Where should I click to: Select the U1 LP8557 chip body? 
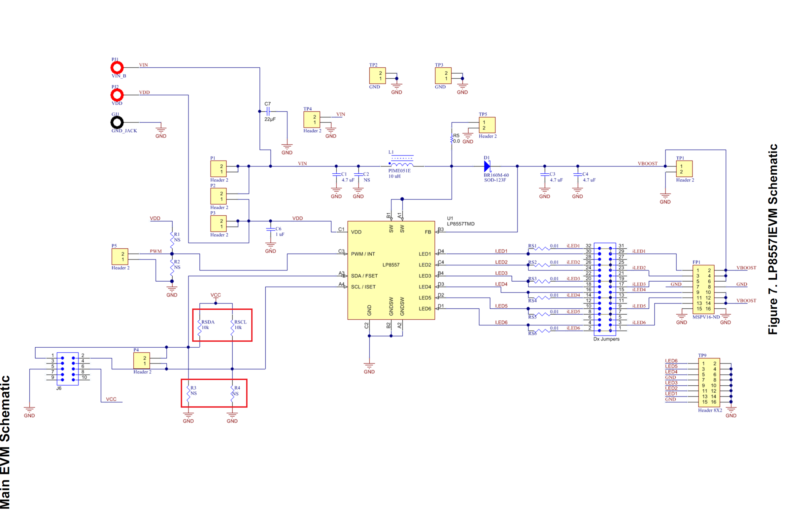coord(391,270)
